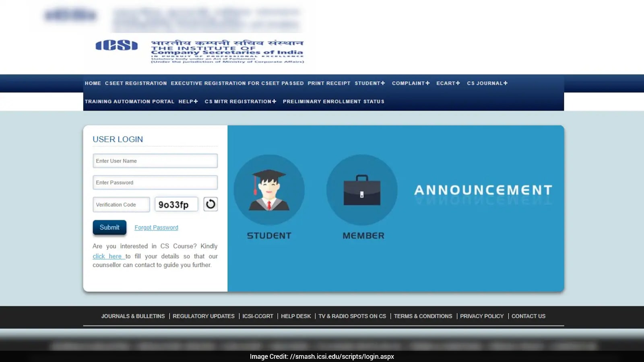Click the Member label text

[x=363, y=236]
